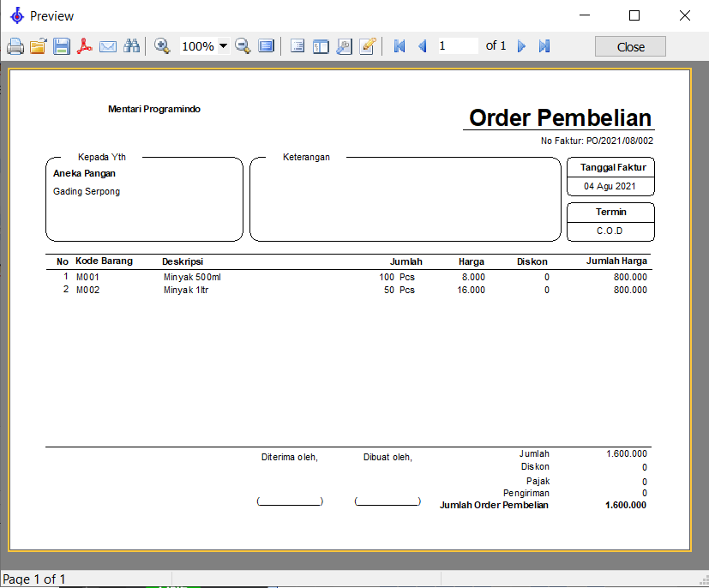The image size is (709, 588).
Task: Click the edit page pencil icon
Action: pos(367,46)
